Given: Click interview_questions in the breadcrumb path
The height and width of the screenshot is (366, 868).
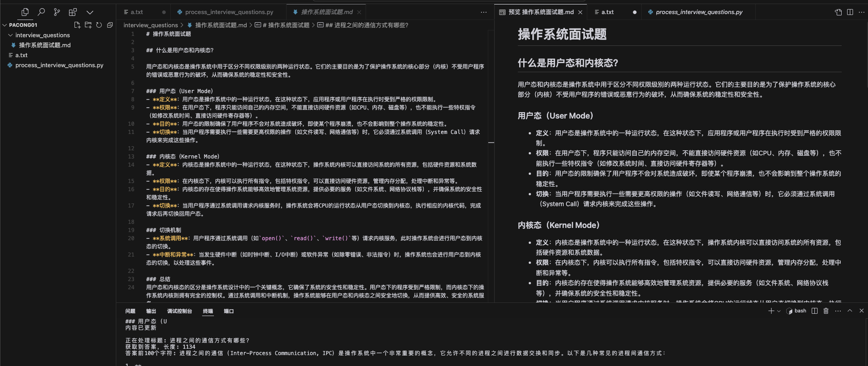Looking at the screenshot, I should [x=150, y=25].
